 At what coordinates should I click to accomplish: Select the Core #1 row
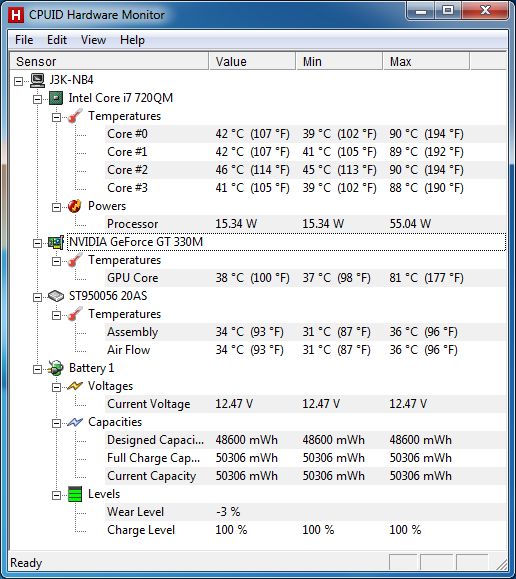305,152
